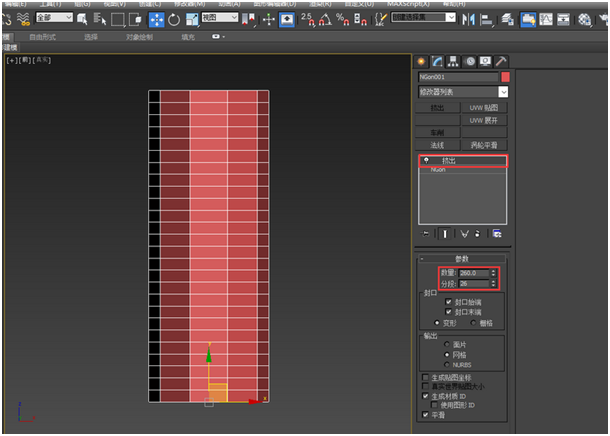Select the 面片 output radio button
Viewport: 610px width, 436px height.
[x=447, y=344]
